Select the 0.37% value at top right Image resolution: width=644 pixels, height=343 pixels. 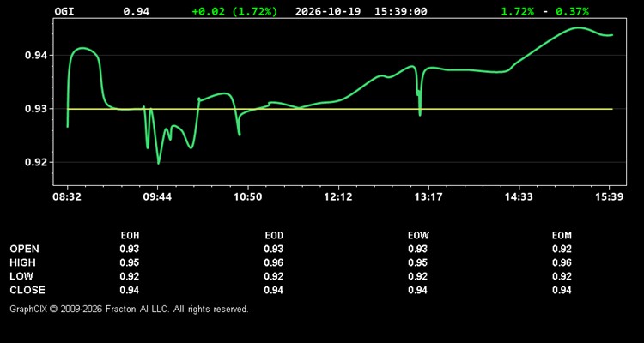[572, 11]
